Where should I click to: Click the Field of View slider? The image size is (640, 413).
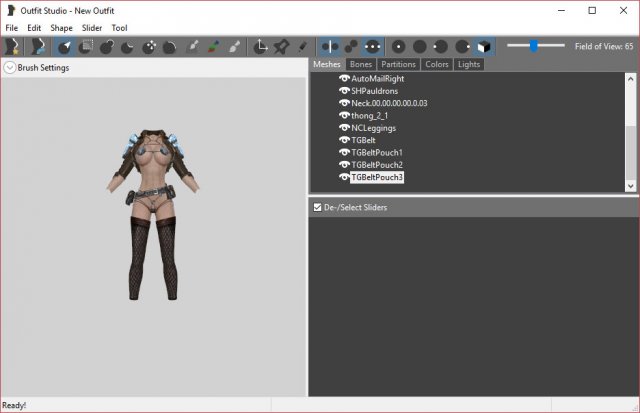pos(534,45)
